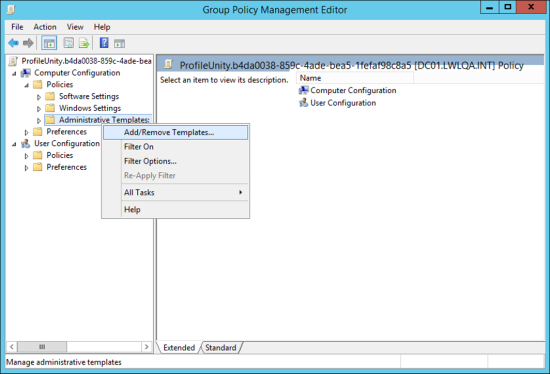Click Software Settings folder icon

click(x=50, y=96)
